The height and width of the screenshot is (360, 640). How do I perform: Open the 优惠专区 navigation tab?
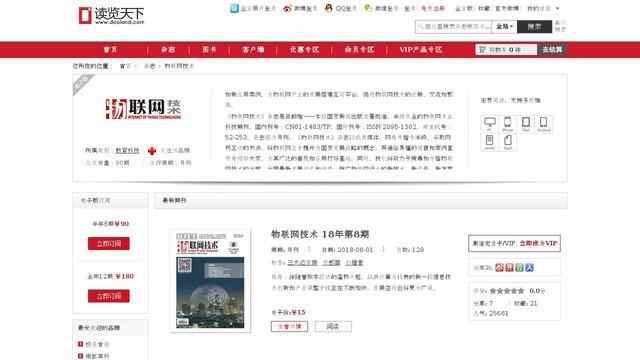pyautogui.click(x=304, y=49)
